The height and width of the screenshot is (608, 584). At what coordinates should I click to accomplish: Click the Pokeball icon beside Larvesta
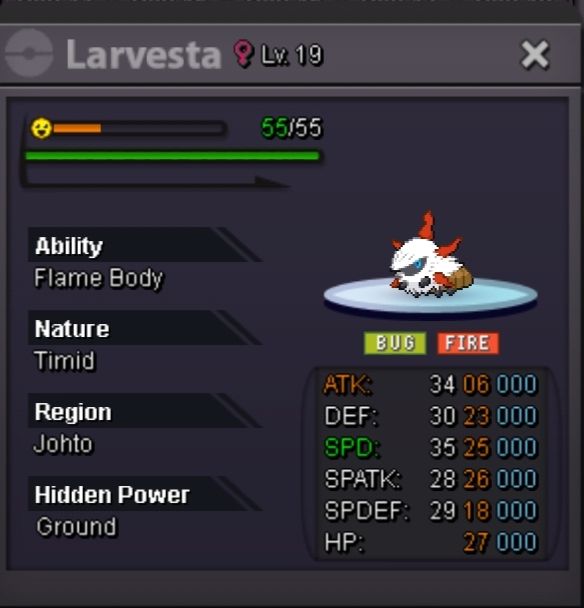29,54
